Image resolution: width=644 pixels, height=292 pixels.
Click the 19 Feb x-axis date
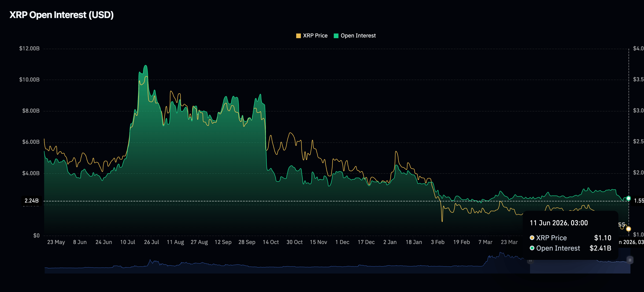pos(462,242)
